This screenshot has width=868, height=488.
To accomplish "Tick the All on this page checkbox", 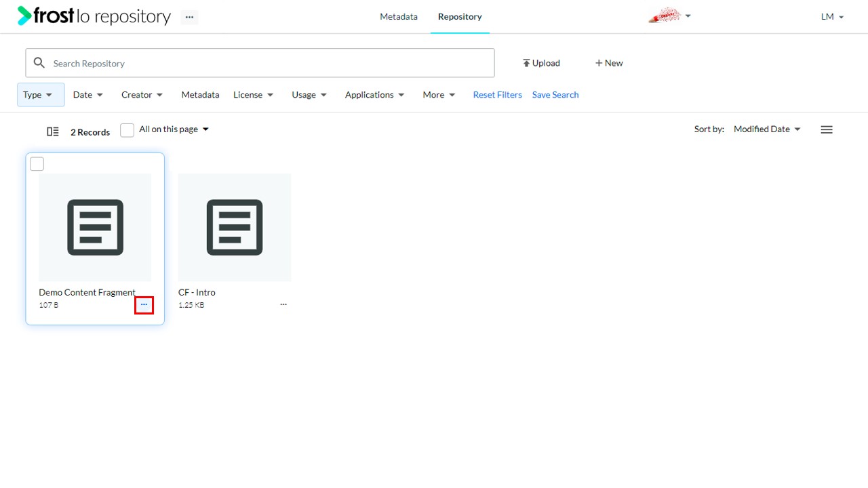I will point(127,130).
